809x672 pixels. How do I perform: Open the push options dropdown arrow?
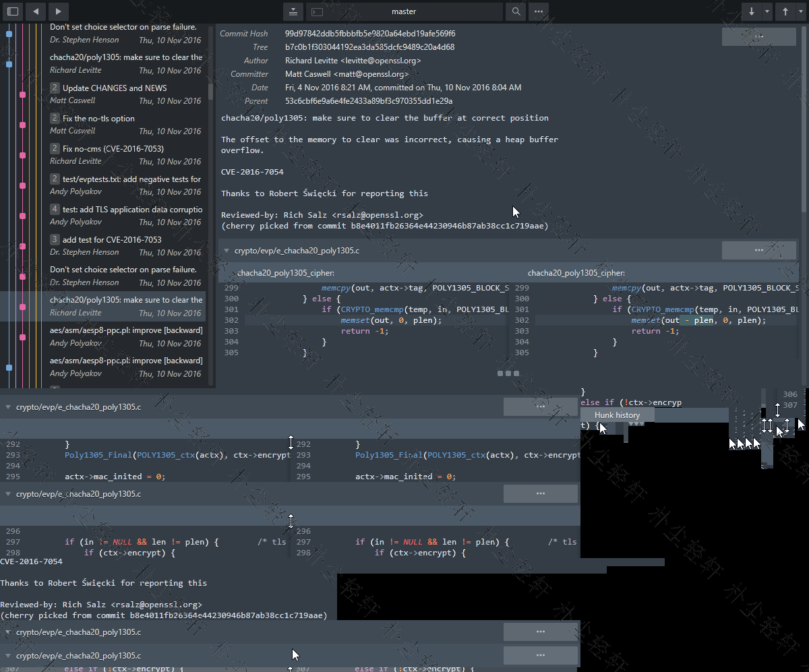pyautogui.click(x=802, y=11)
